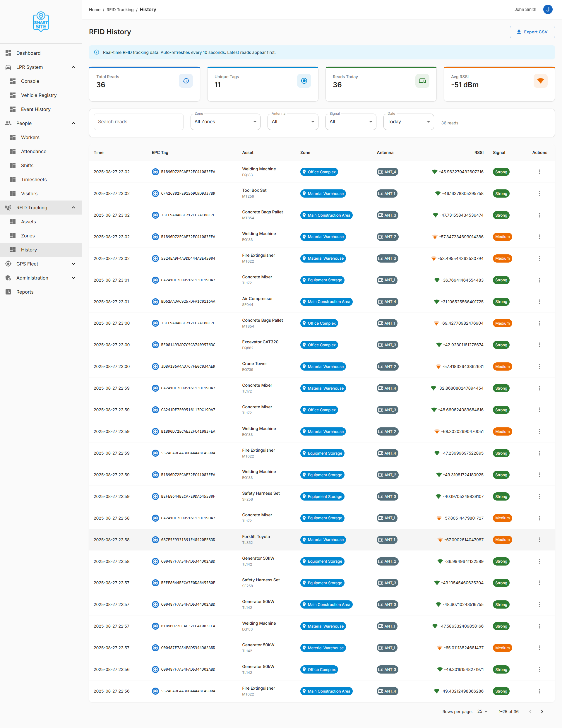Screen dimensions: 562x728
Task: Click the Total Reads history icon
Action: click(x=186, y=81)
